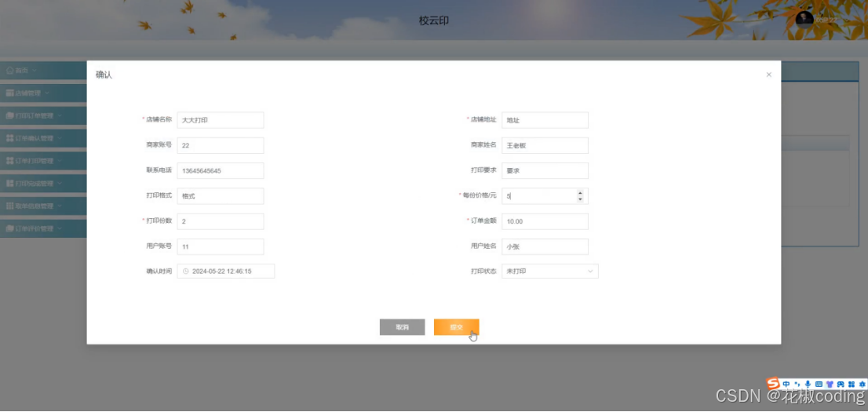Expand the 店铺管理 chevron
Screen dimensions: 868x412
tap(47, 93)
